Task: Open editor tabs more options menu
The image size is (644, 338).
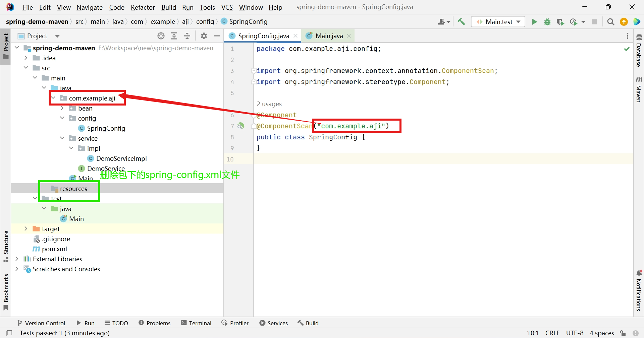Action: point(628,36)
